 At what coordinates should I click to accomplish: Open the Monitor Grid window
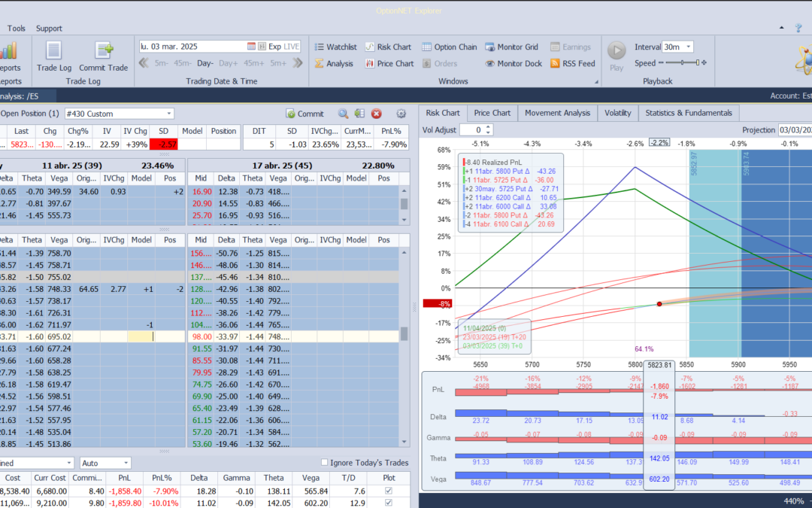512,47
